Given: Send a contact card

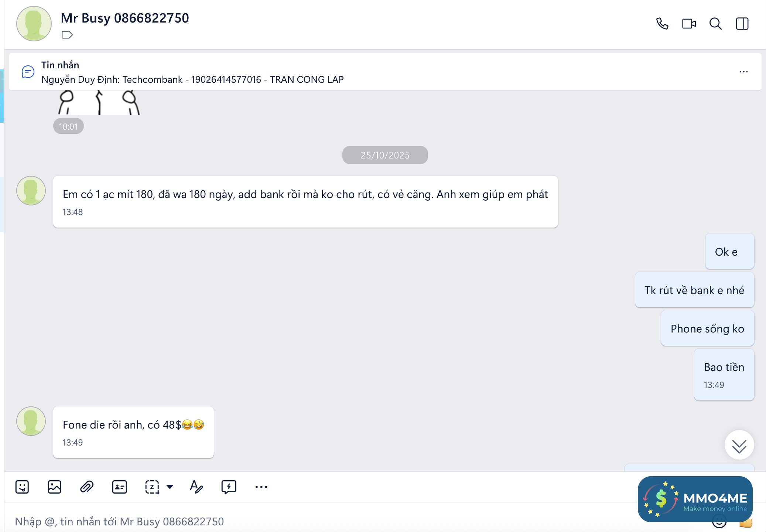Looking at the screenshot, I should (x=119, y=487).
